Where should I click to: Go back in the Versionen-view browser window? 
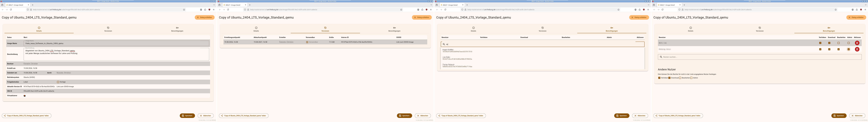pyautogui.click(x=220, y=9)
